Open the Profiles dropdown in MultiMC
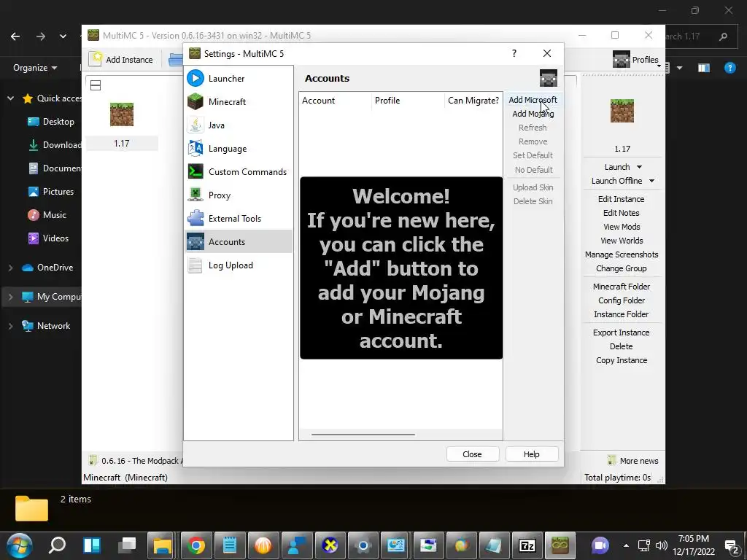 pos(636,60)
